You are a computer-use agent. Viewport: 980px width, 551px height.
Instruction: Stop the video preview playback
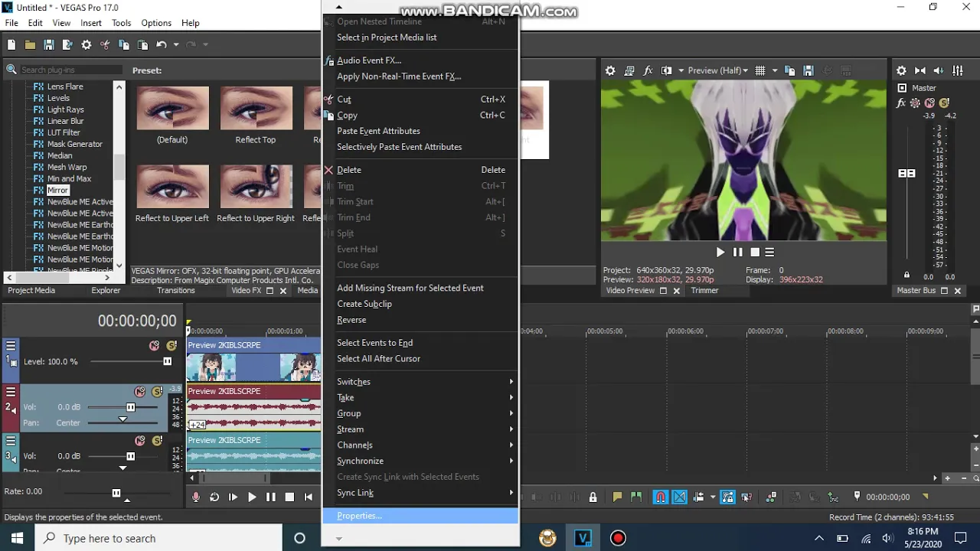pyautogui.click(x=754, y=252)
